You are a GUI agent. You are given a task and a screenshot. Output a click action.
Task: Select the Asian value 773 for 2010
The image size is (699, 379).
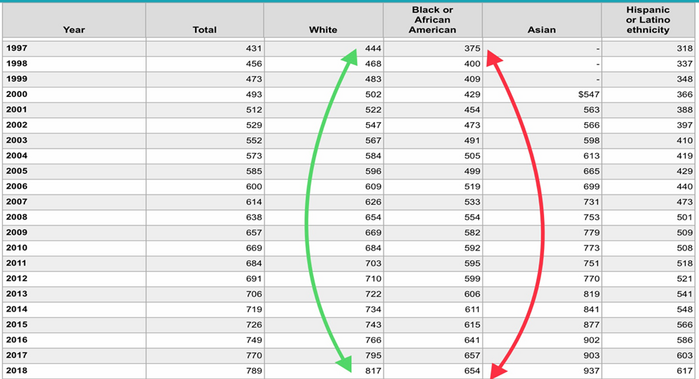(592, 248)
